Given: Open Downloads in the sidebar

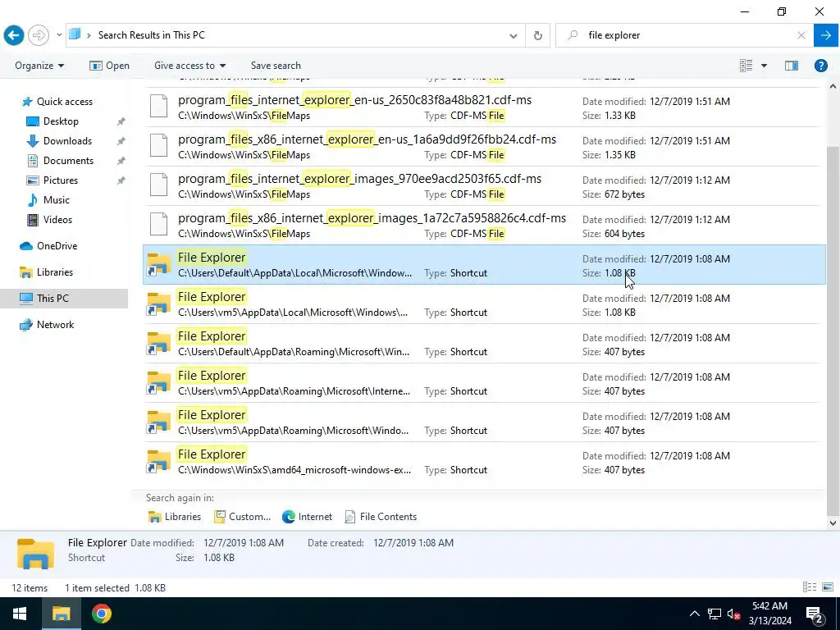Looking at the screenshot, I should pos(67,141).
